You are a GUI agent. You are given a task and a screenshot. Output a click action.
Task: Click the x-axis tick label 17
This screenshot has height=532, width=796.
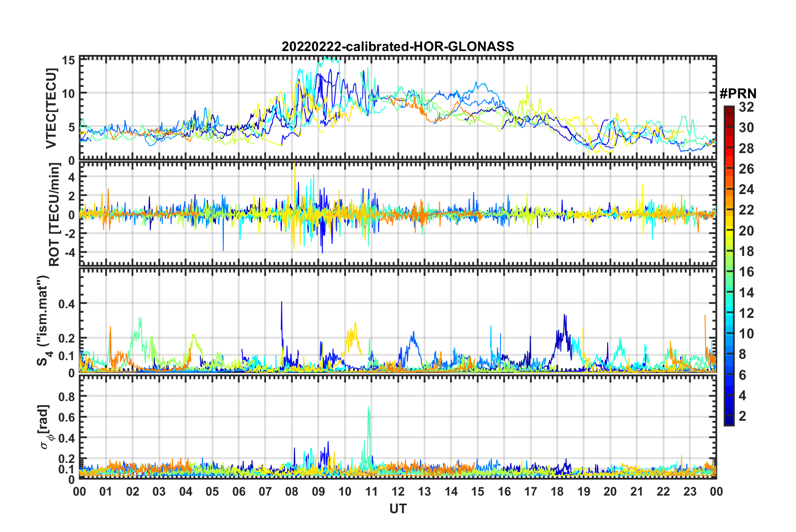click(531, 491)
